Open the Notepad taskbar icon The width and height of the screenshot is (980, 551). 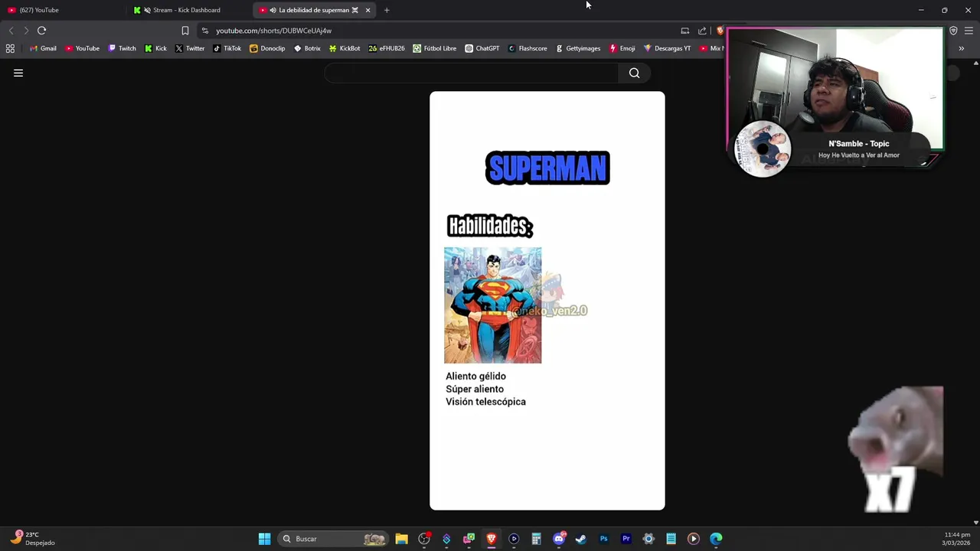(671, 539)
